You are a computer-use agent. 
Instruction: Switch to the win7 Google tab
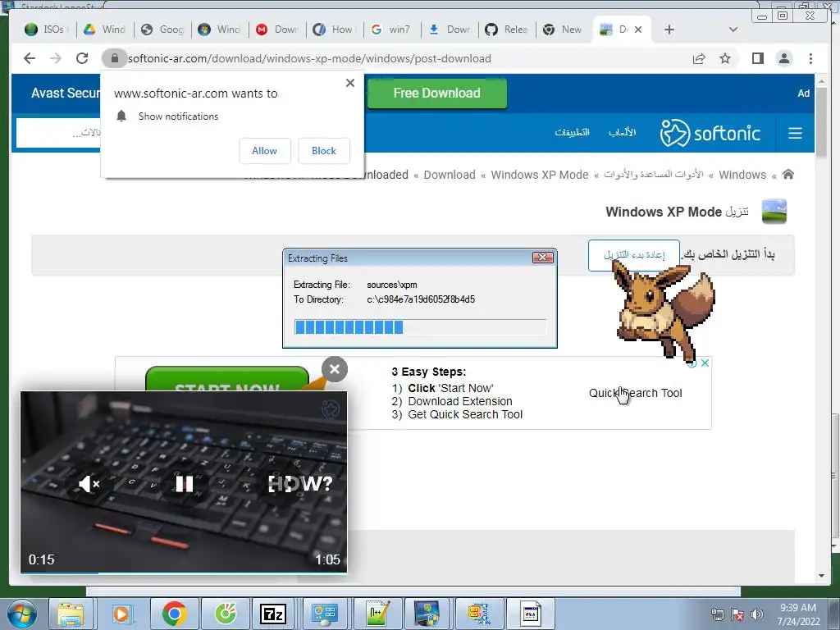pos(391,30)
